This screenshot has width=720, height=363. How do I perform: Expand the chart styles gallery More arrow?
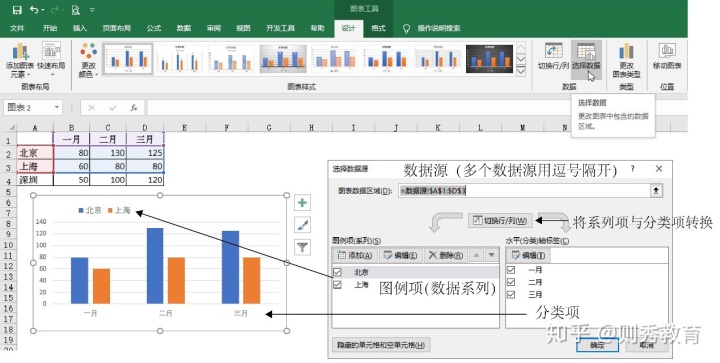click(x=521, y=71)
